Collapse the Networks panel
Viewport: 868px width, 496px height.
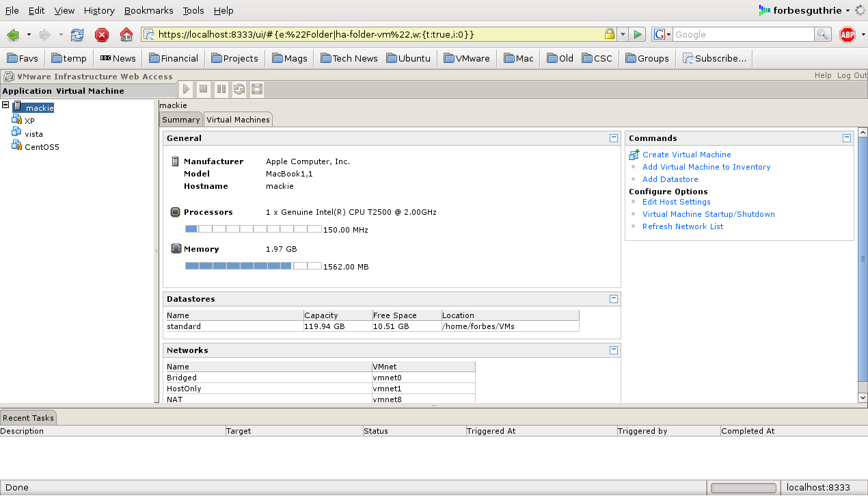coord(614,350)
